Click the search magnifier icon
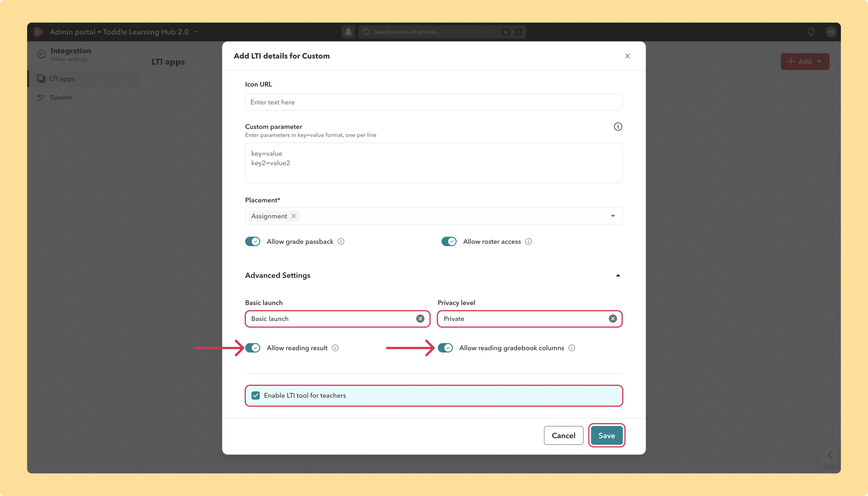 pyautogui.click(x=366, y=32)
